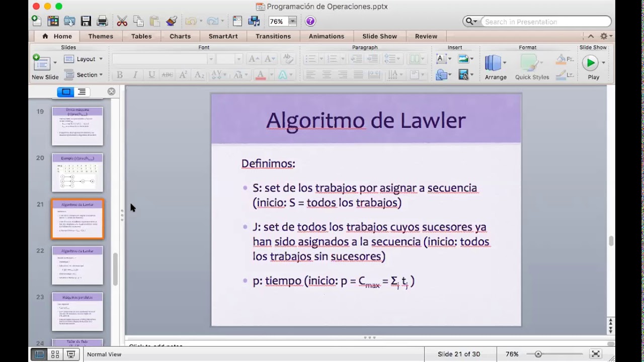Copy selection with toolbar icon
Screen dimensions: 644x362
coord(138,21)
